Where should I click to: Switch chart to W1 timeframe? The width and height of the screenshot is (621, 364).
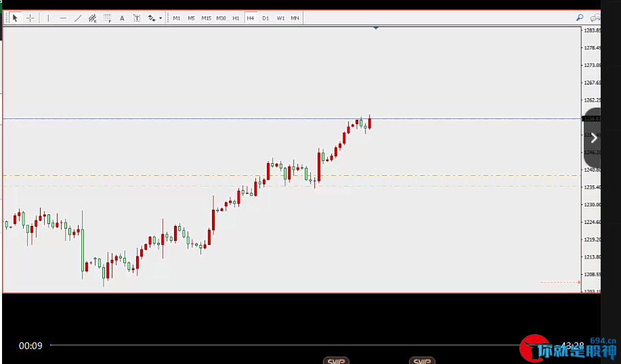pos(280,18)
